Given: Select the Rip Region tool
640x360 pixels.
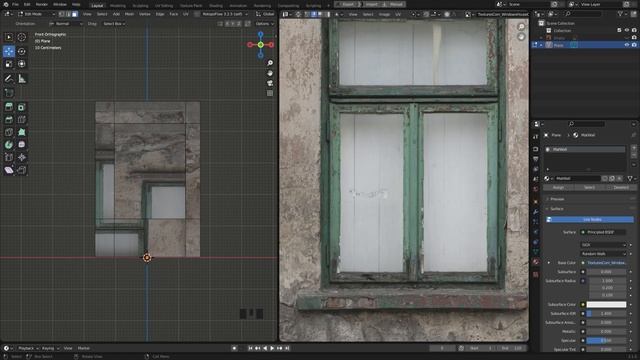Looking at the screenshot, I should coord(22,170).
